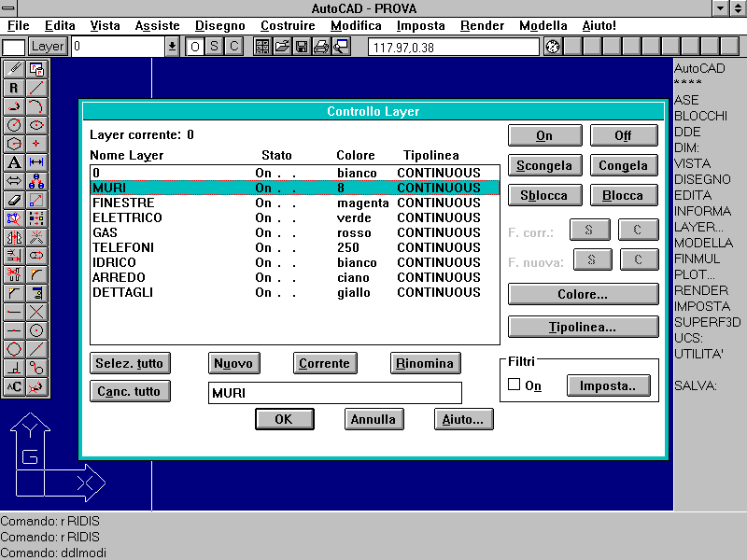
Task: Open the Disegno menu
Action: (x=220, y=26)
